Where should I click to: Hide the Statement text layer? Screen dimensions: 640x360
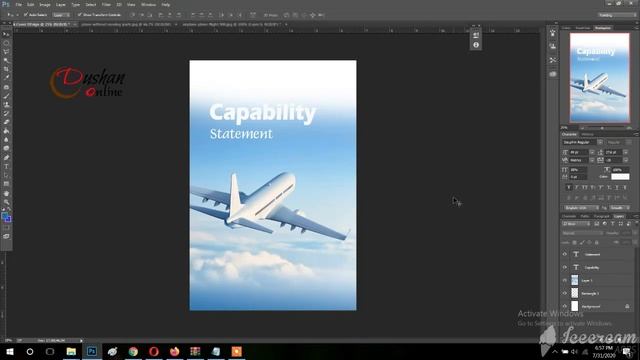tap(565, 254)
